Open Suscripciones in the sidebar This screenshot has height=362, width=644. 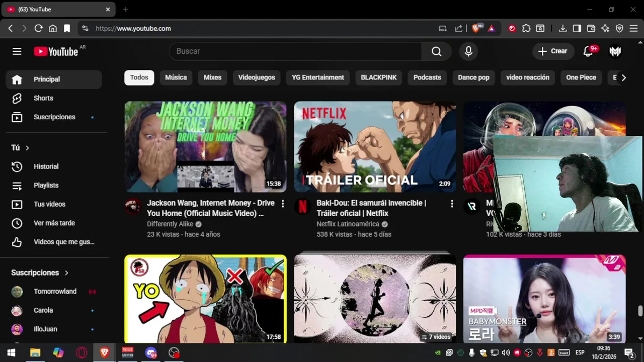click(54, 117)
